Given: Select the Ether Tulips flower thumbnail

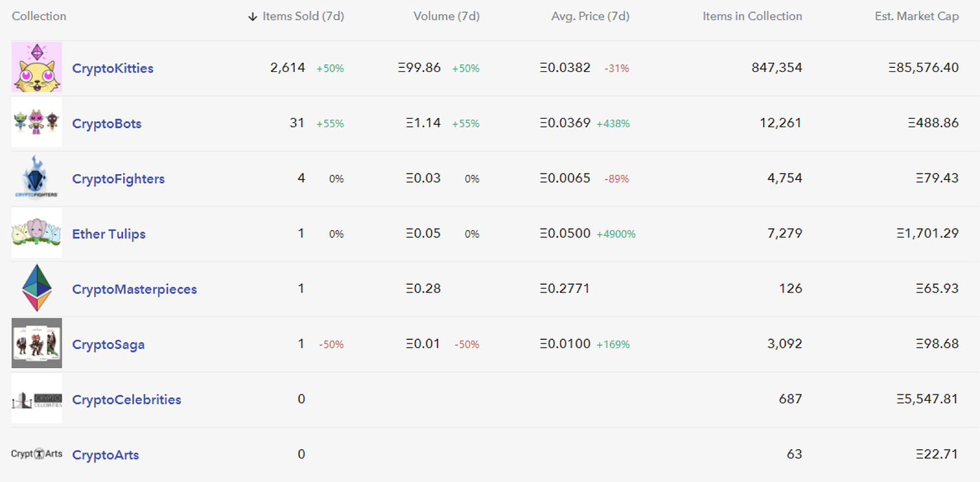Looking at the screenshot, I should click(x=36, y=233).
